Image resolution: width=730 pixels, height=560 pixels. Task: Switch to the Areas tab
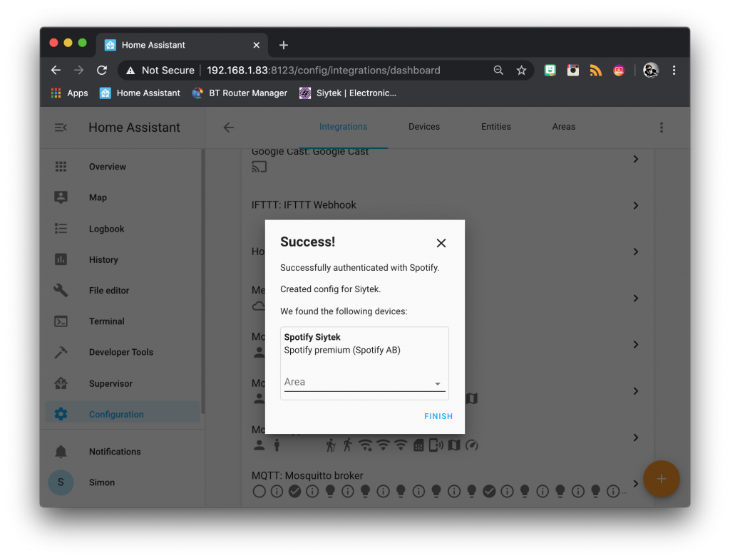(563, 127)
